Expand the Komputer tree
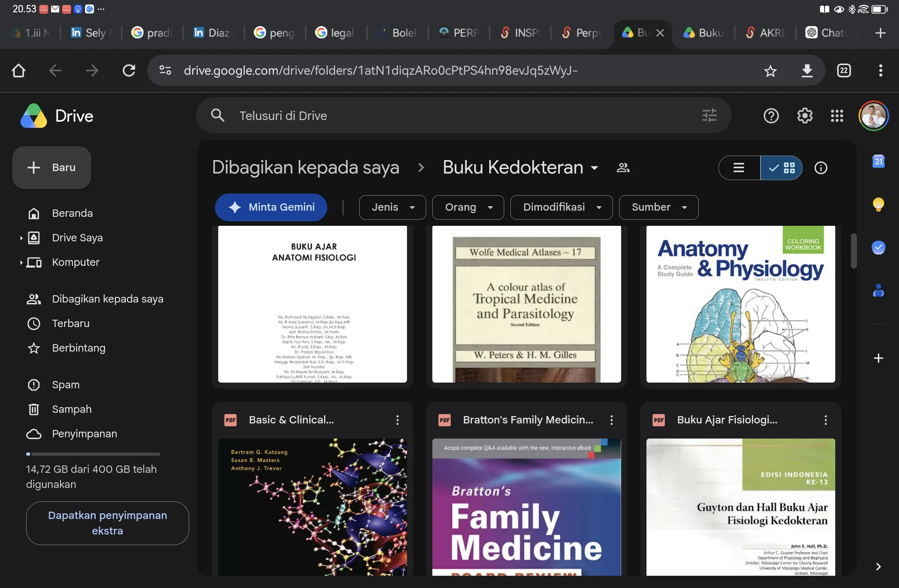Screen dimensions: 899x588 point(21,263)
